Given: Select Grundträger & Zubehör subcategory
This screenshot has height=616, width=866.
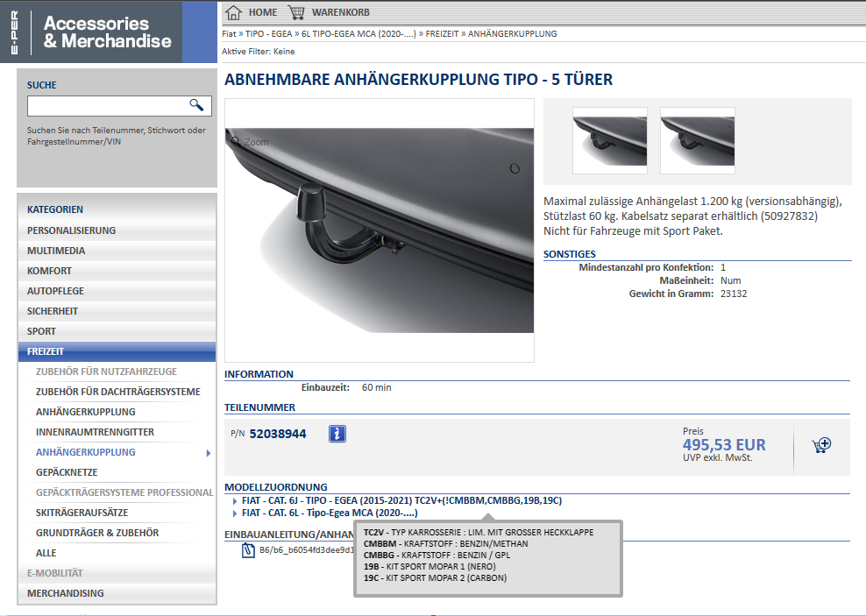Looking at the screenshot, I should (x=96, y=533).
